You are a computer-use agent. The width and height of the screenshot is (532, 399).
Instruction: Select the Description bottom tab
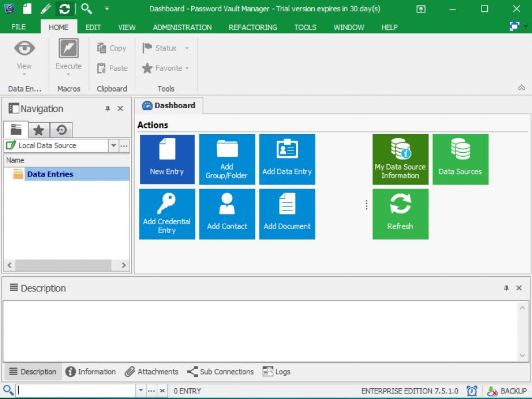pos(33,371)
